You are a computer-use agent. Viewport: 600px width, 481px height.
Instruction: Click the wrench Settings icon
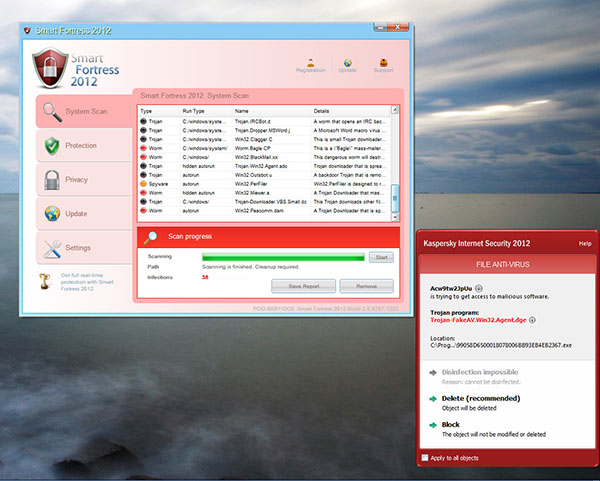tap(52, 249)
